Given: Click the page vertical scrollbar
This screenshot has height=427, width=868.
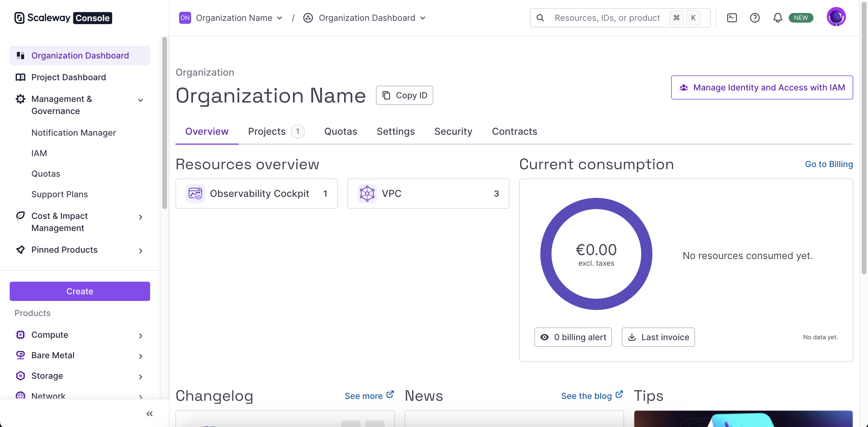Looking at the screenshot, I should tap(863, 138).
